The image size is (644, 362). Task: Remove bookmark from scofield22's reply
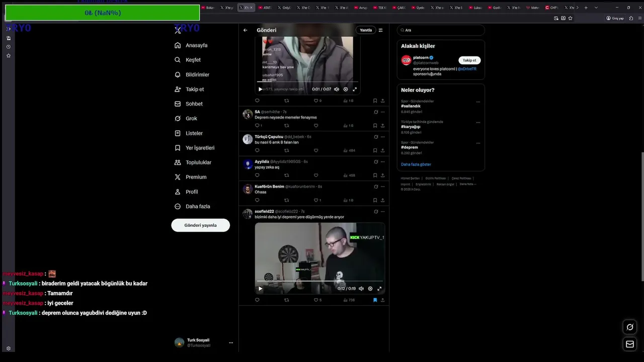(x=375, y=300)
